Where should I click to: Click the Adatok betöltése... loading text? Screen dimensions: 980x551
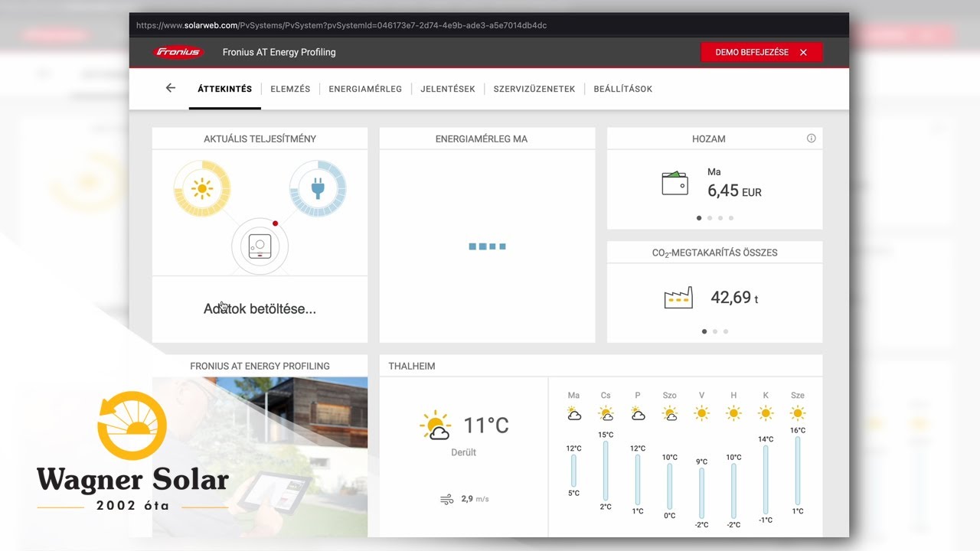(x=260, y=309)
